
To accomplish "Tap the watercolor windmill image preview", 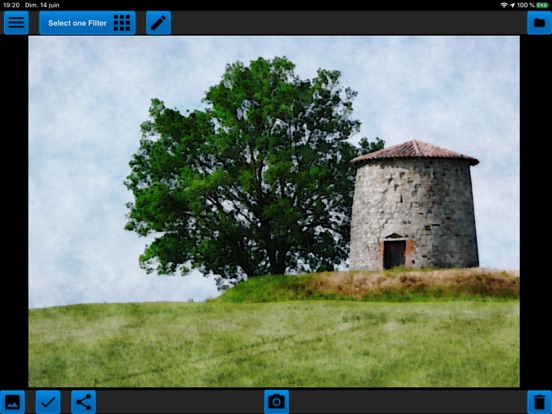I will click(274, 211).
